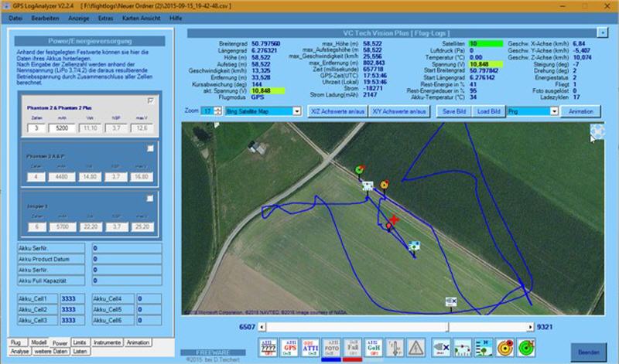Click the dropdown arrow in VC Tech Vision Plus header

(x=602, y=32)
